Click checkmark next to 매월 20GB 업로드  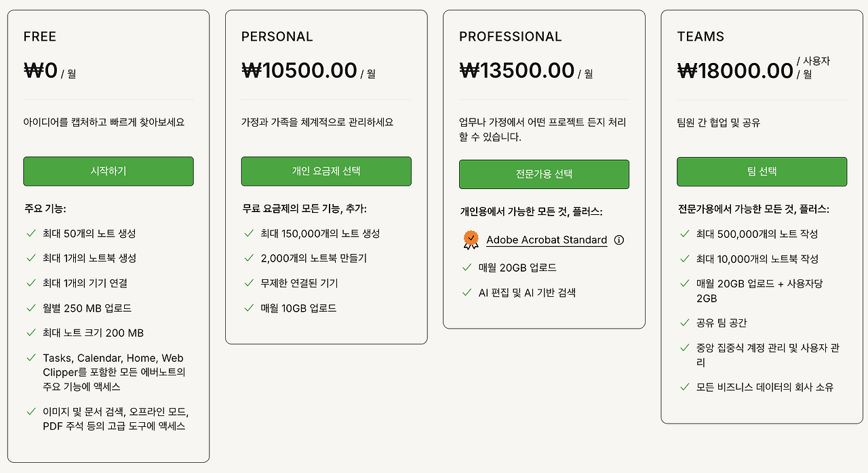[x=467, y=268]
